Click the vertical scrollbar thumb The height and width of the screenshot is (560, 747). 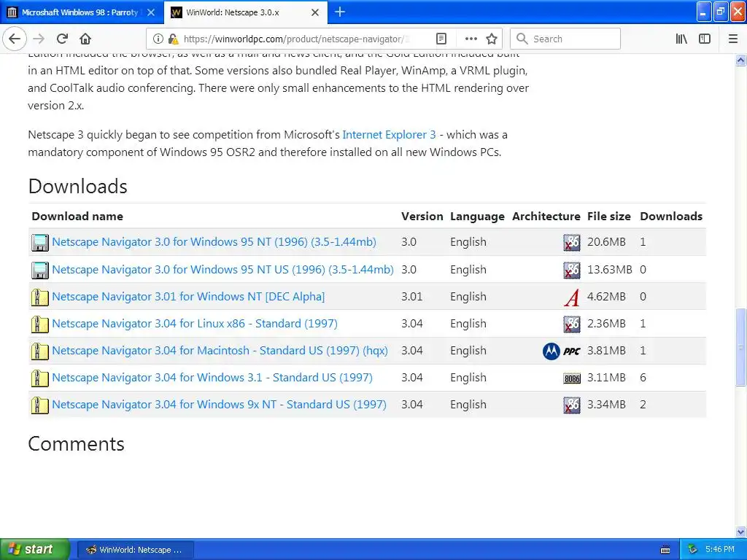[x=740, y=346]
